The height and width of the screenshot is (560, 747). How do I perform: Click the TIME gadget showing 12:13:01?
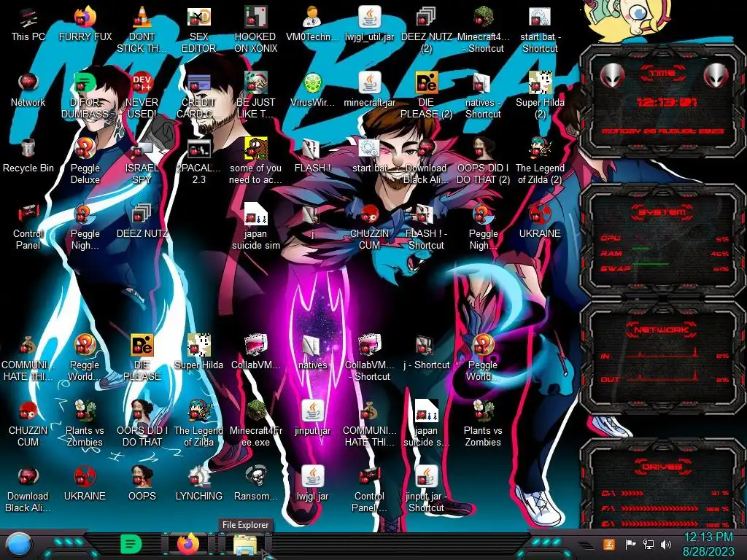tap(663, 102)
